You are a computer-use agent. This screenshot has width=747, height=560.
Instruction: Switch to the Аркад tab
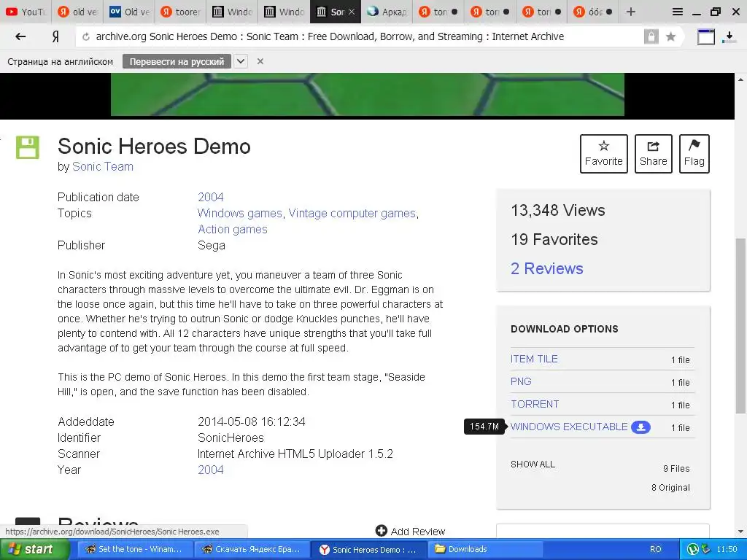(388, 12)
